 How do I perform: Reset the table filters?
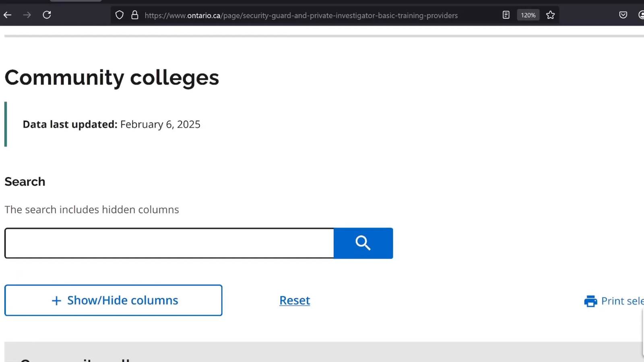tap(295, 300)
